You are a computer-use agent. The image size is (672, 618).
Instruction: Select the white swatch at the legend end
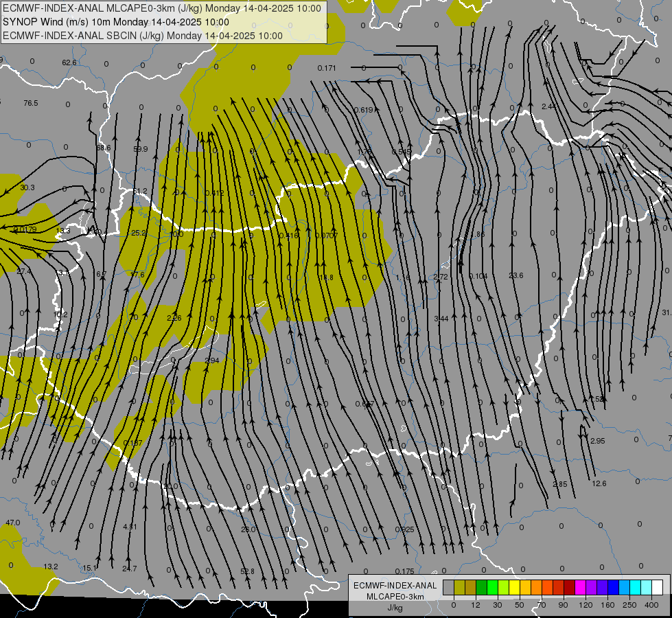(658, 588)
